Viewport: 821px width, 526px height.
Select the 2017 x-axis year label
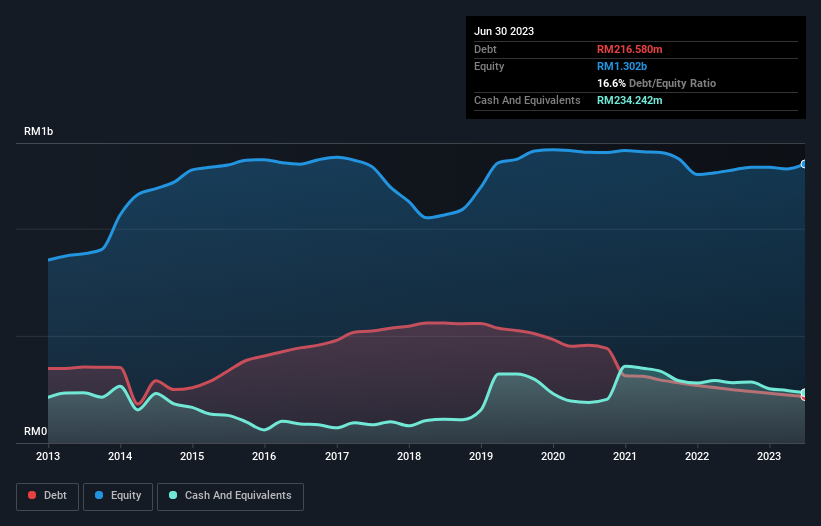tap(337, 457)
